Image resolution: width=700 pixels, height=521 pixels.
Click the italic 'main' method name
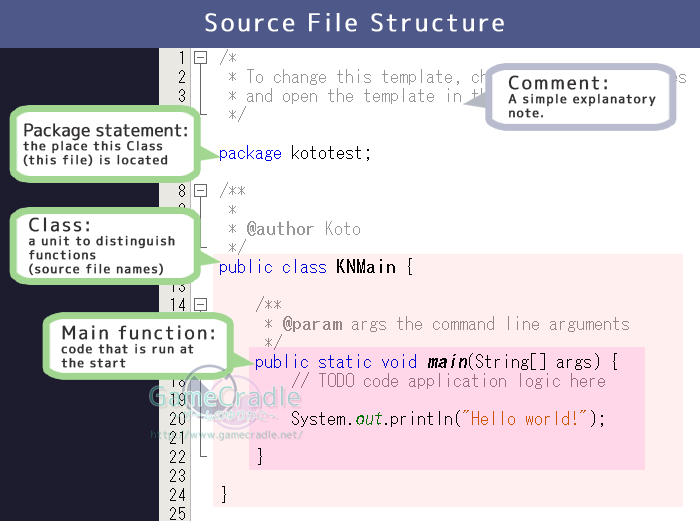tap(446, 362)
